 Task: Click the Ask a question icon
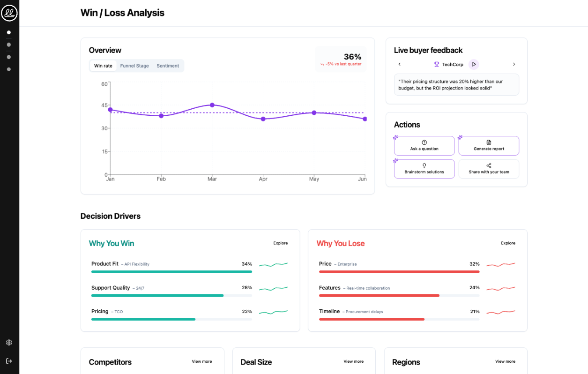point(424,142)
